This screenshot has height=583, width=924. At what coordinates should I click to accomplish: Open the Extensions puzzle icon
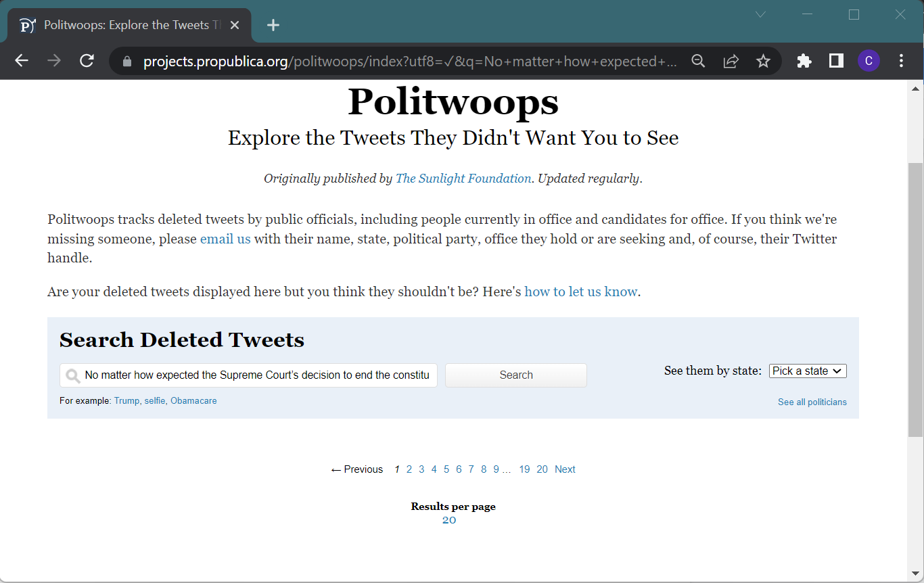(x=804, y=61)
